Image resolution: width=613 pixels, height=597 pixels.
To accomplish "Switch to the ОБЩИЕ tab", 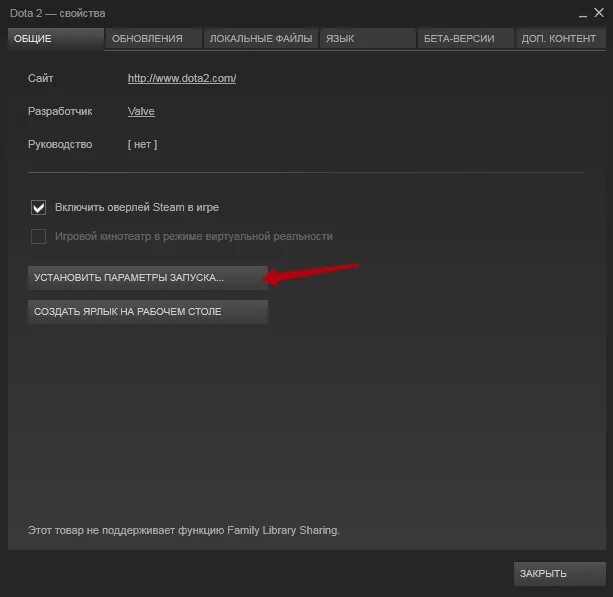I will [x=56, y=39].
